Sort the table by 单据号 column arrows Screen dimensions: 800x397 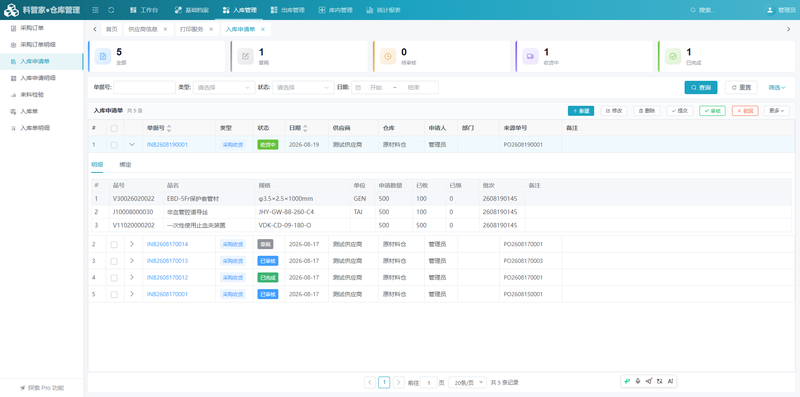[x=169, y=128]
